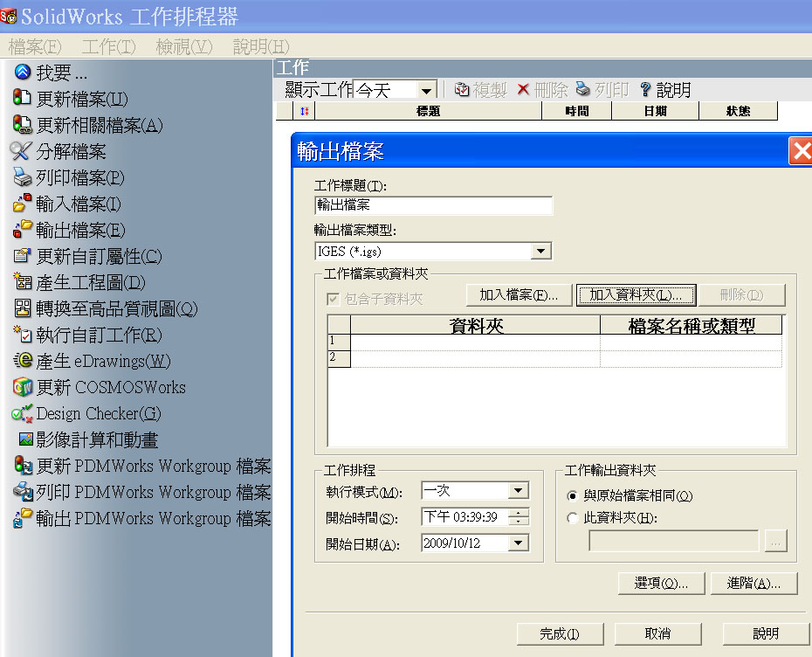The height and width of the screenshot is (657, 812).
Task: Open the 檔案(F) menu
Action: pos(35,46)
